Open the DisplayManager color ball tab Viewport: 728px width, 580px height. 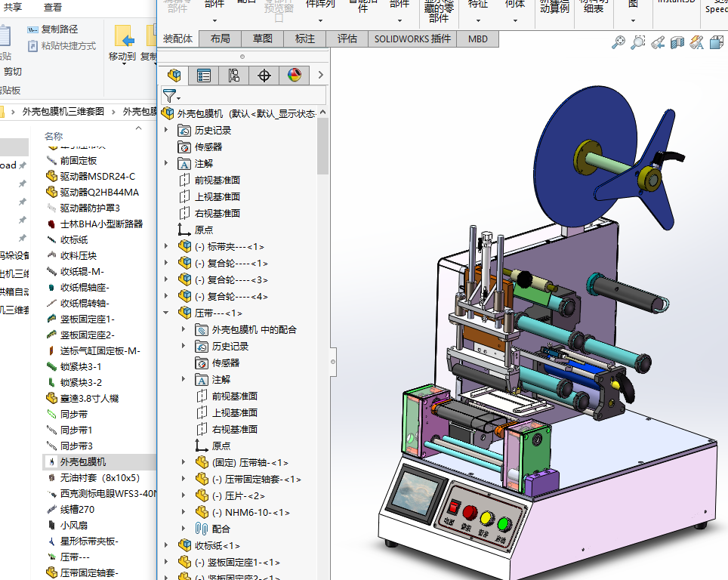(295, 75)
